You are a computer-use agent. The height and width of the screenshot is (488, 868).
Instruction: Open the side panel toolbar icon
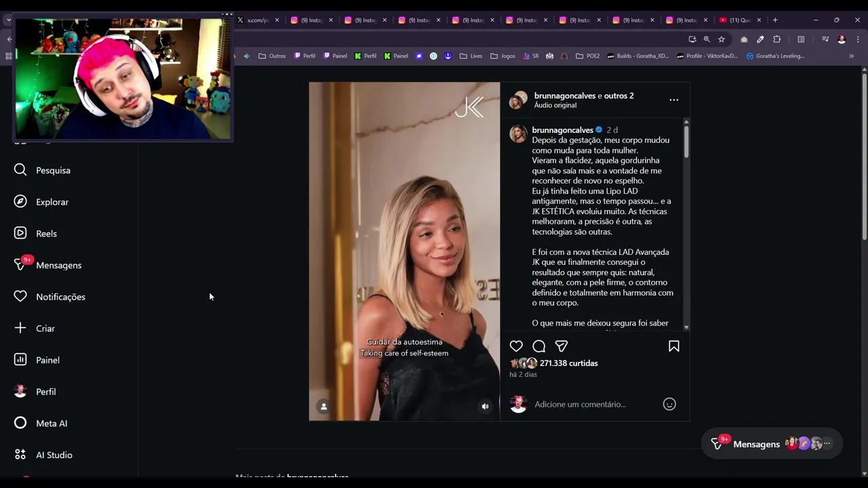click(x=801, y=39)
